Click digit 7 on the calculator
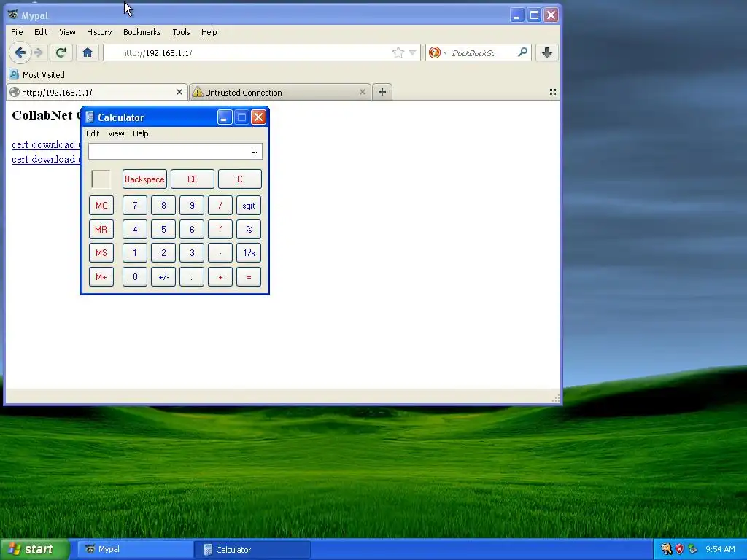The height and width of the screenshot is (560, 747). 135,205
